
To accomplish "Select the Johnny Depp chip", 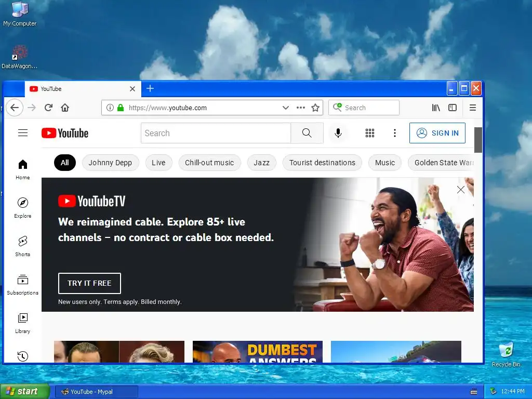I will [x=110, y=163].
